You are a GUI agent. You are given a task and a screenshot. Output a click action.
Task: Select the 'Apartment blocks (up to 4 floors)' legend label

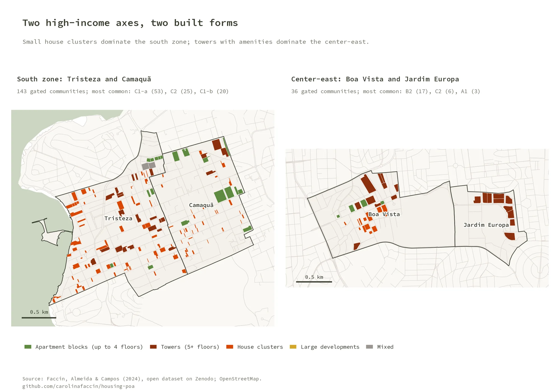(x=89, y=347)
